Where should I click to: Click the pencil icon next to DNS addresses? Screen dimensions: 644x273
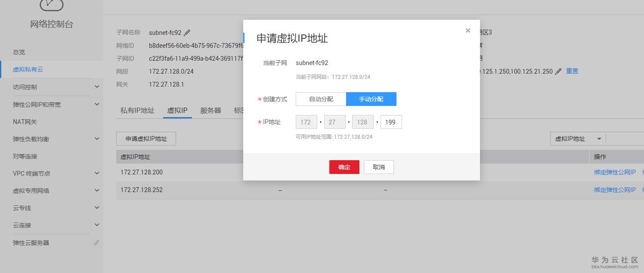[558, 71]
